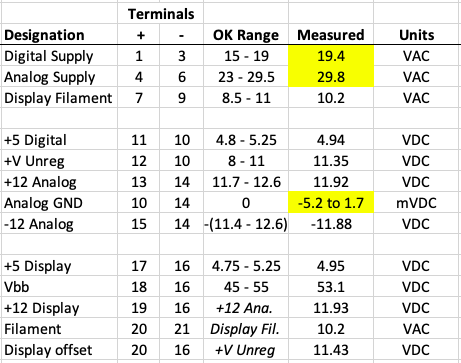Select the Units header cell
This screenshot has height=363, width=461.
coord(417,34)
